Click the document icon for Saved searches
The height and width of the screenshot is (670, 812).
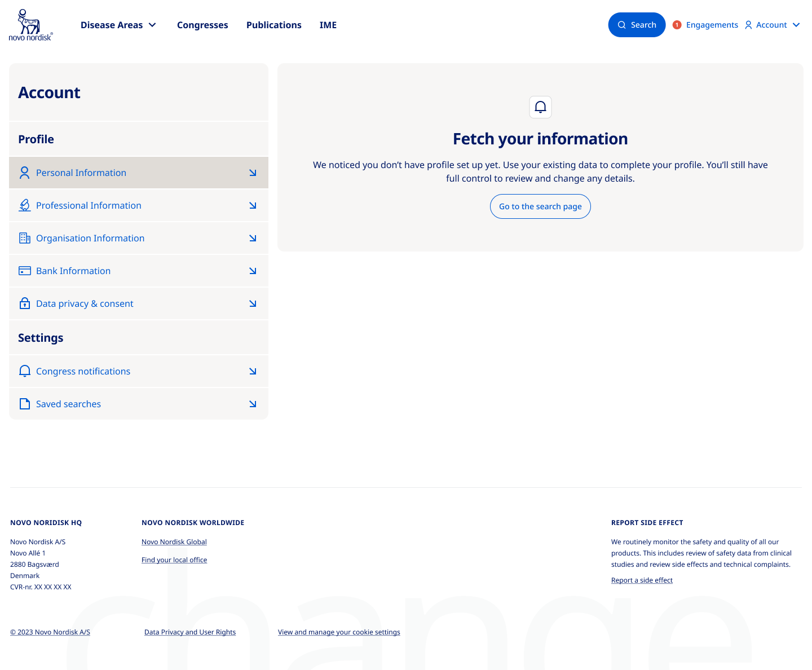pyautogui.click(x=24, y=404)
